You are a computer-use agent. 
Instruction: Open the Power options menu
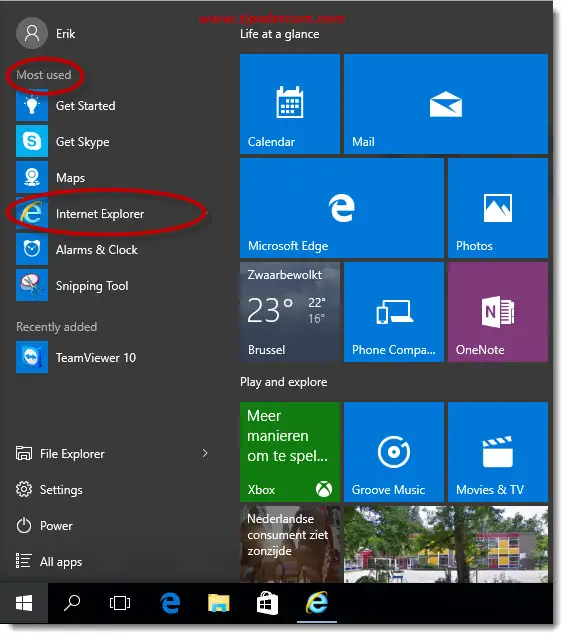44,526
